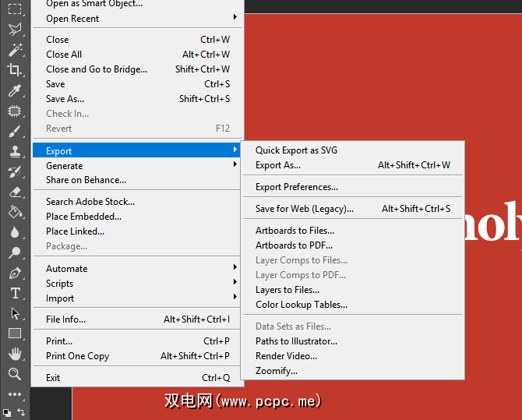The image size is (522, 420).
Task: Expand the Import submenu
Action: 137,298
